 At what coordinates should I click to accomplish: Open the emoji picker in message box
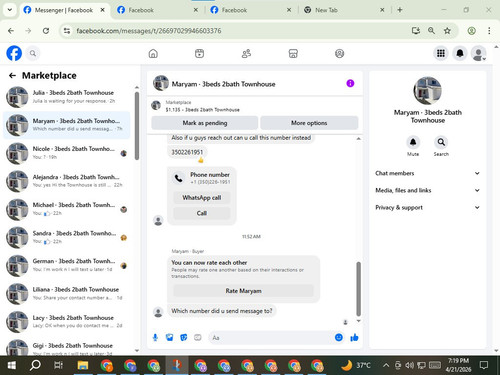(x=339, y=338)
